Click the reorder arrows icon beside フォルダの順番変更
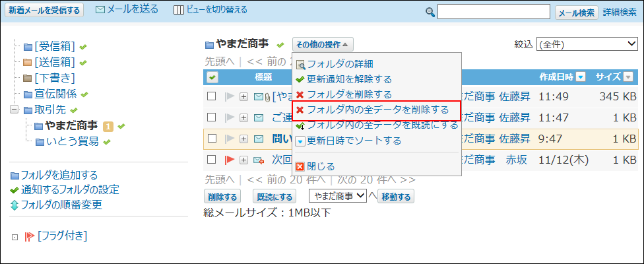 (x=15, y=205)
